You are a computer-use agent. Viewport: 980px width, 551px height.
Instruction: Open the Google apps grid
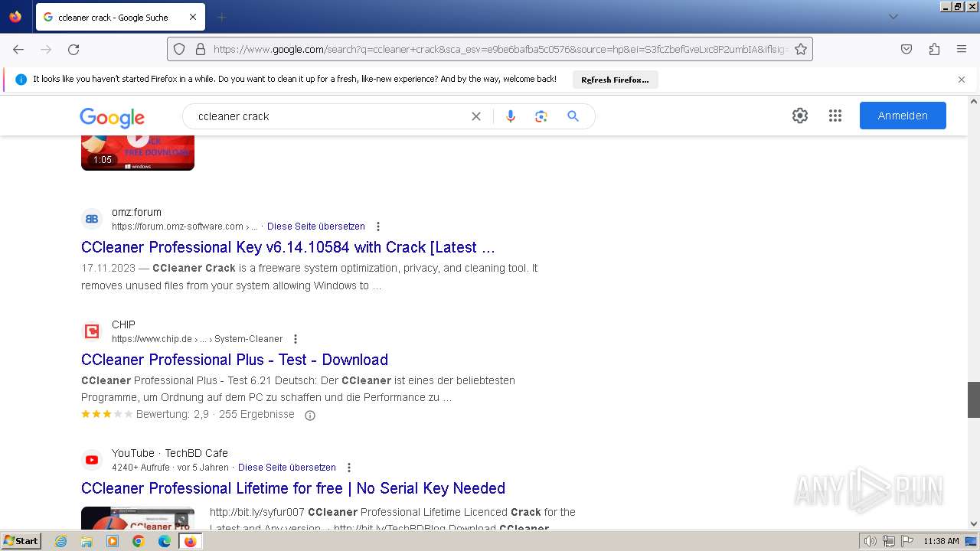click(835, 116)
